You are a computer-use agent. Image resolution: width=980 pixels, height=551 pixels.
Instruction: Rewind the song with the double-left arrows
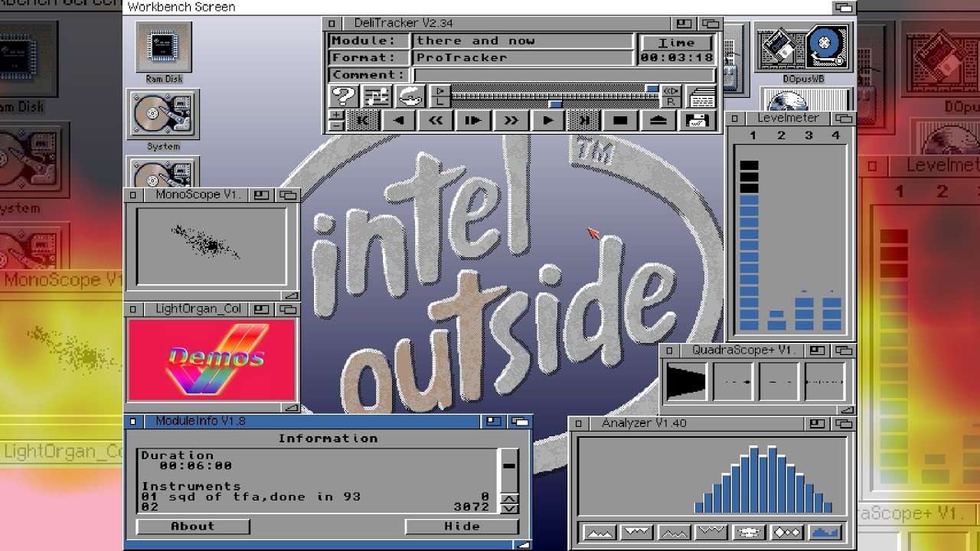click(x=436, y=120)
